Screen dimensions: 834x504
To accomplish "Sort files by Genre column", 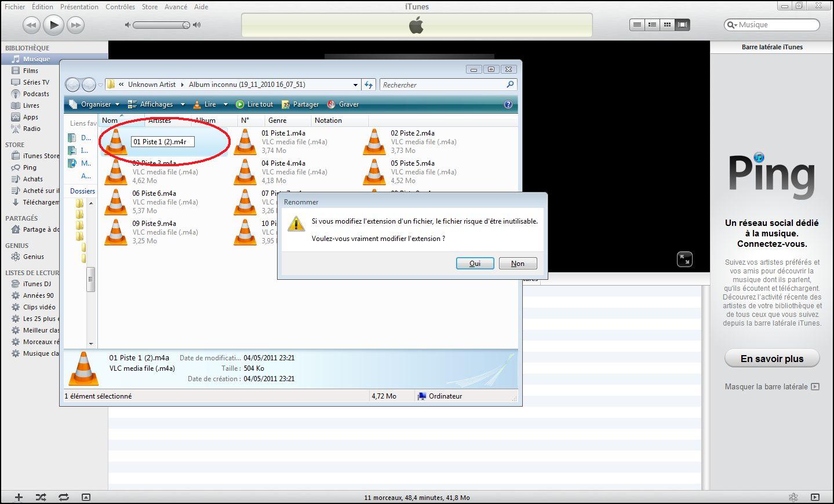I will (x=287, y=120).
